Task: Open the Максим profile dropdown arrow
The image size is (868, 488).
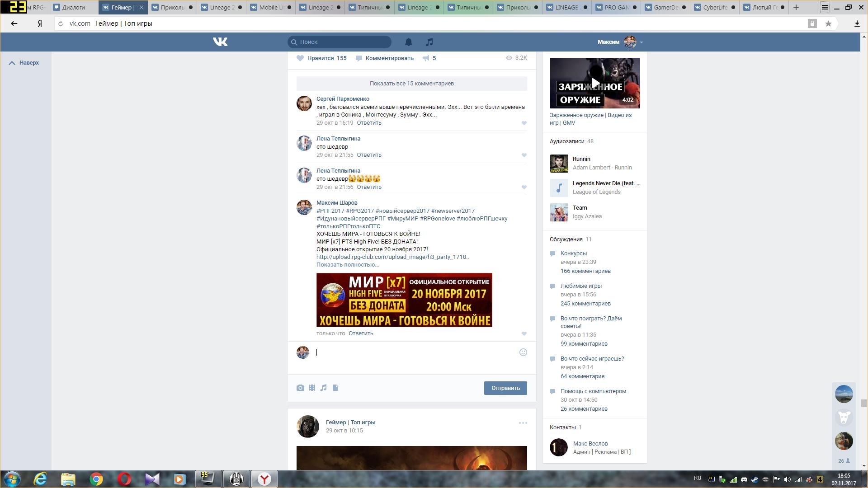Action: pos(642,42)
